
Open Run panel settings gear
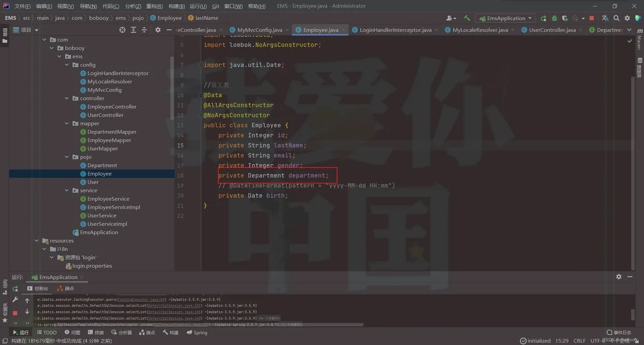619,277
